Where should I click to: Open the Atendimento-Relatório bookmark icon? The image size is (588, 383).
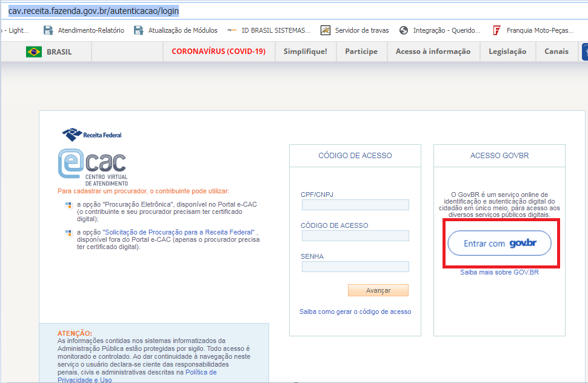tap(48, 30)
